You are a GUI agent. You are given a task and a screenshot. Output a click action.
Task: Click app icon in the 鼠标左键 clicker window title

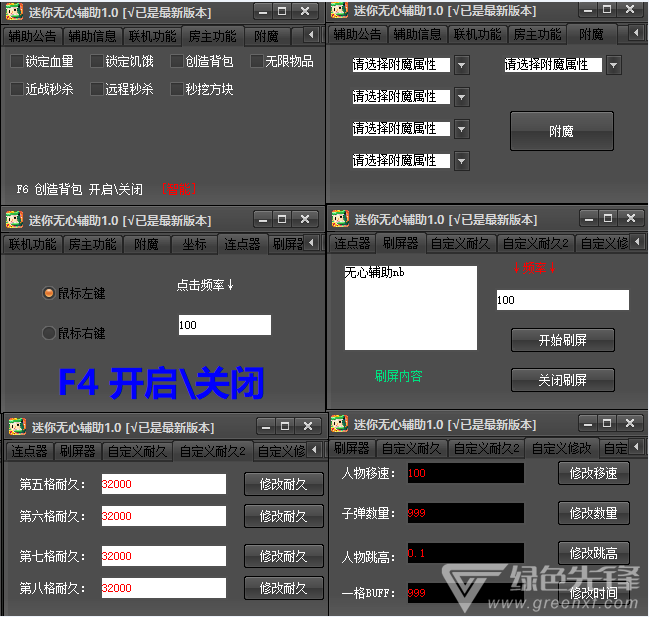click(x=14, y=219)
